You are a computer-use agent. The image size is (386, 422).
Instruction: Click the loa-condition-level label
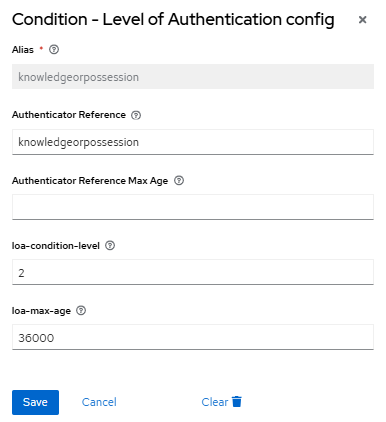tap(56, 246)
